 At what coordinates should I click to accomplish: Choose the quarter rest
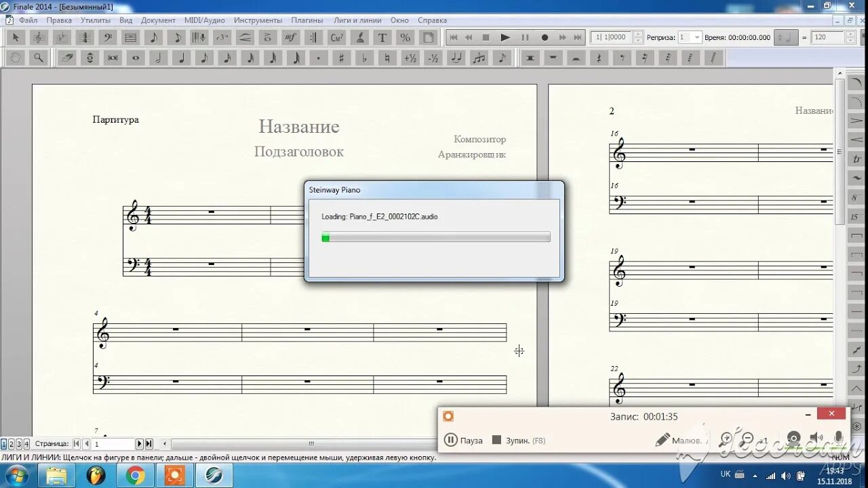[x=599, y=58]
